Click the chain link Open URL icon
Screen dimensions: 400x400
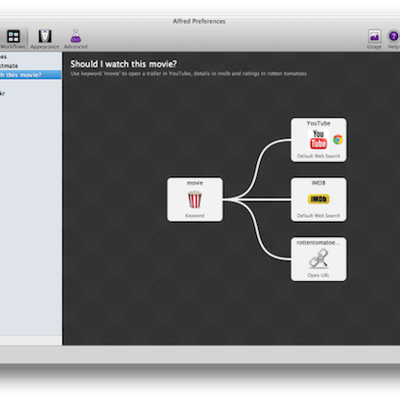[x=318, y=259]
